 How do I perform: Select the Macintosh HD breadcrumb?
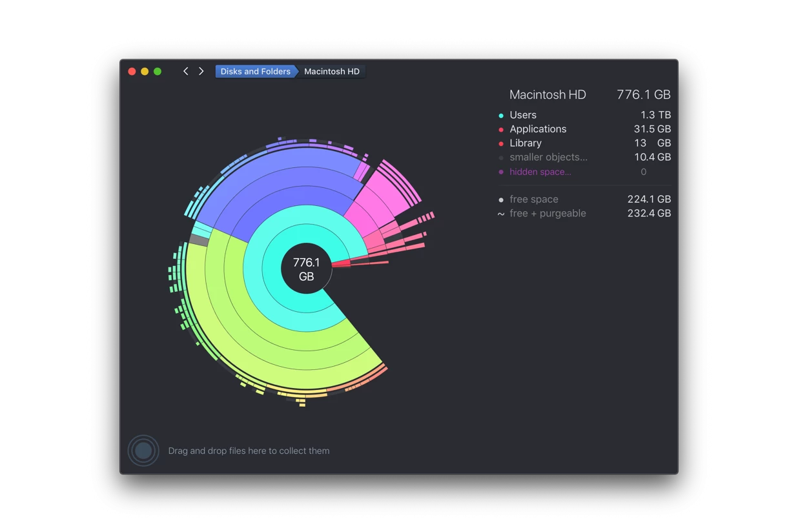[x=332, y=71]
